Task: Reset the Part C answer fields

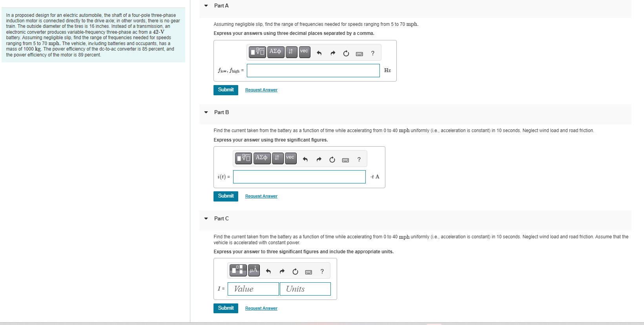Action: 296,271
